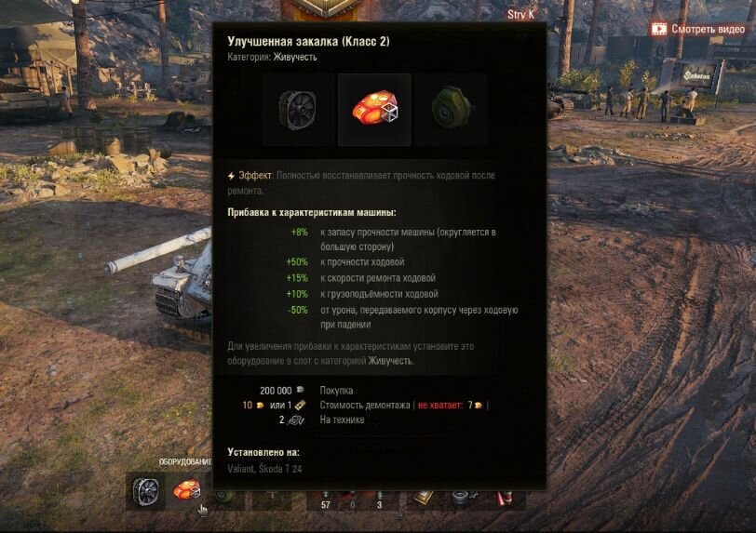
Task: Choose the shell slot showing 3
Action: click(380, 500)
